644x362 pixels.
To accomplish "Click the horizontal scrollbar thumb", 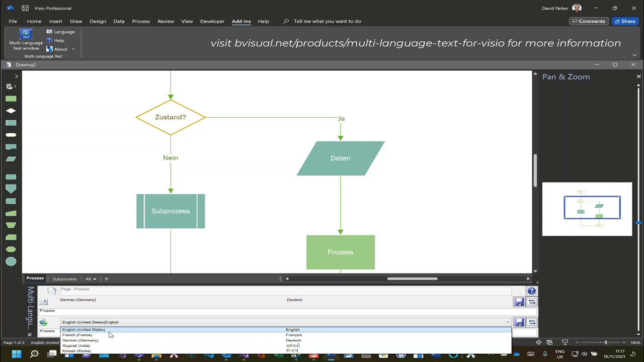I will click(412, 279).
